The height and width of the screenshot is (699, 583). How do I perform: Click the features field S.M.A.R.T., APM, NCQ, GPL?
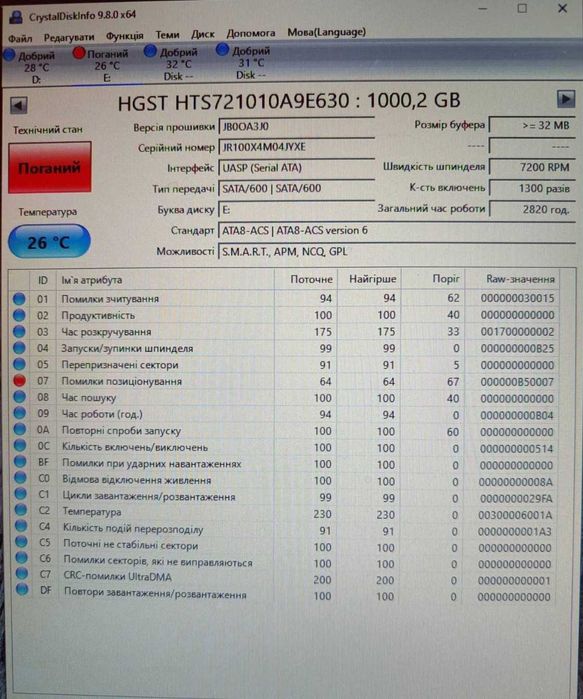(397, 251)
